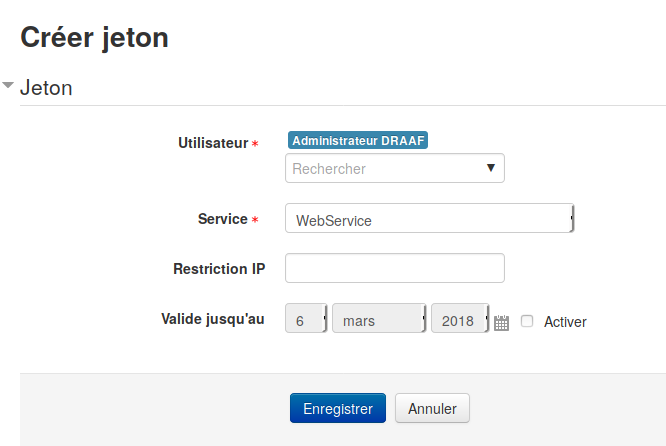Click Enregistrer to save the token
The image size is (666, 446).
[x=338, y=408]
